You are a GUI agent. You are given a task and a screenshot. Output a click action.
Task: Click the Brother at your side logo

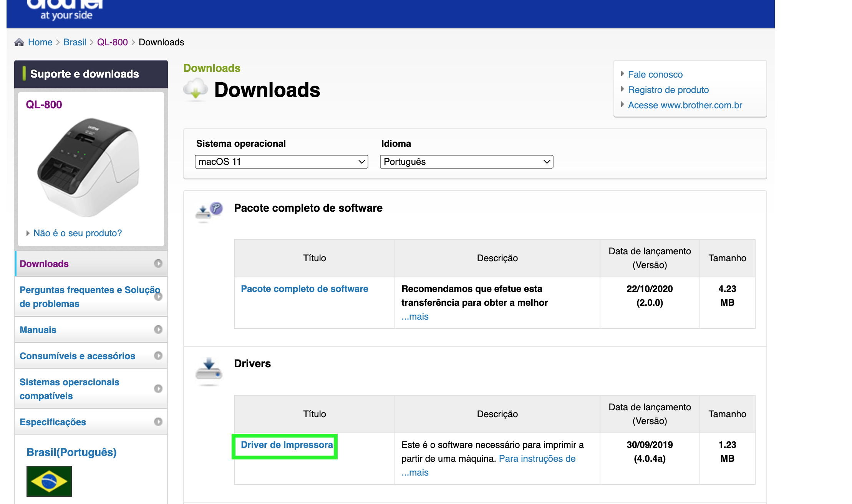(66, 10)
